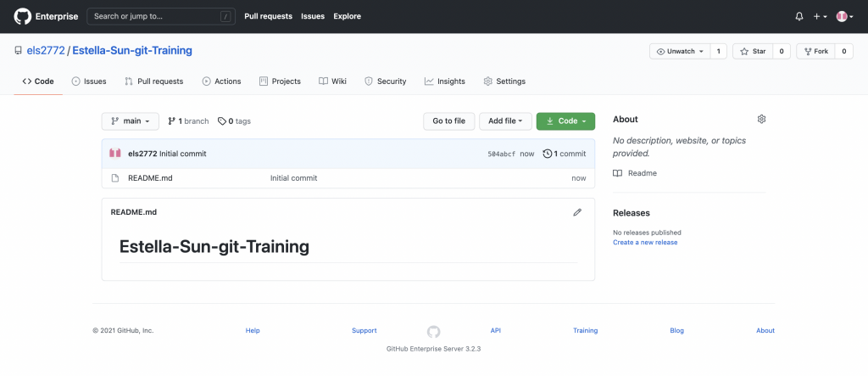Open the green Code download dropdown

tap(565, 121)
